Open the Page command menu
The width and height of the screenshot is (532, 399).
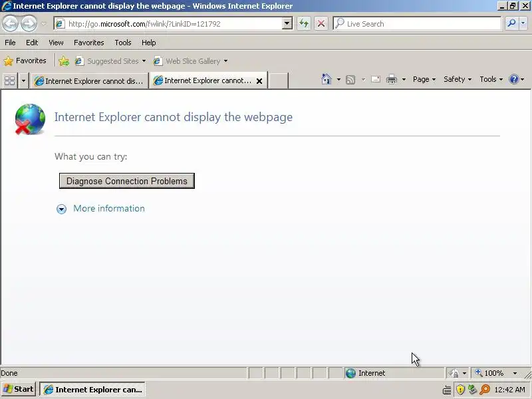pyautogui.click(x=424, y=79)
